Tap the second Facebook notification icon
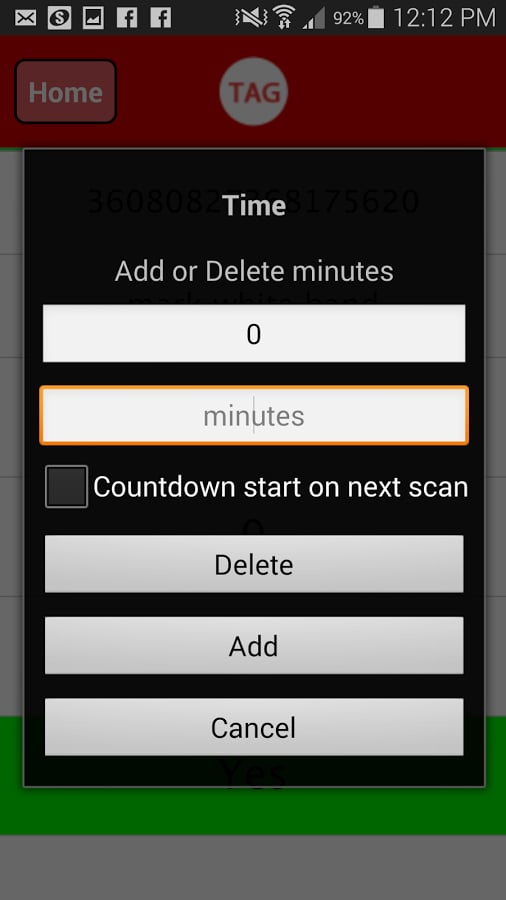Image resolution: width=506 pixels, height=900 pixels. (x=161, y=18)
